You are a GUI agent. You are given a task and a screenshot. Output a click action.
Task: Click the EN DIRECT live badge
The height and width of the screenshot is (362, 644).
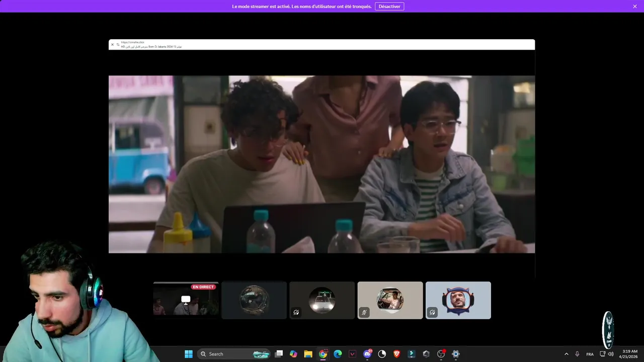[x=203, y=287]
